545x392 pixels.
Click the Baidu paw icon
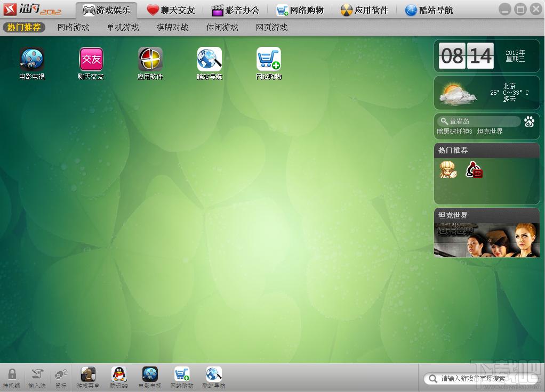coord(530,121)
